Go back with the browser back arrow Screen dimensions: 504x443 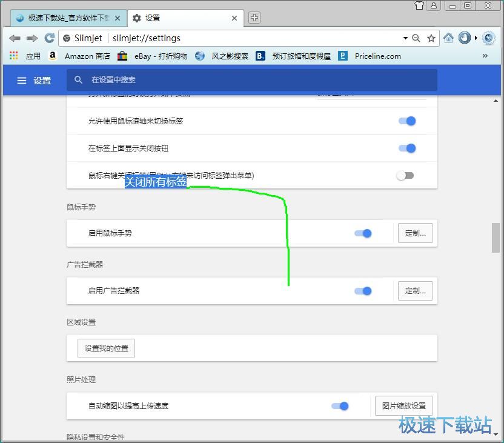click(x=15, y=38)
